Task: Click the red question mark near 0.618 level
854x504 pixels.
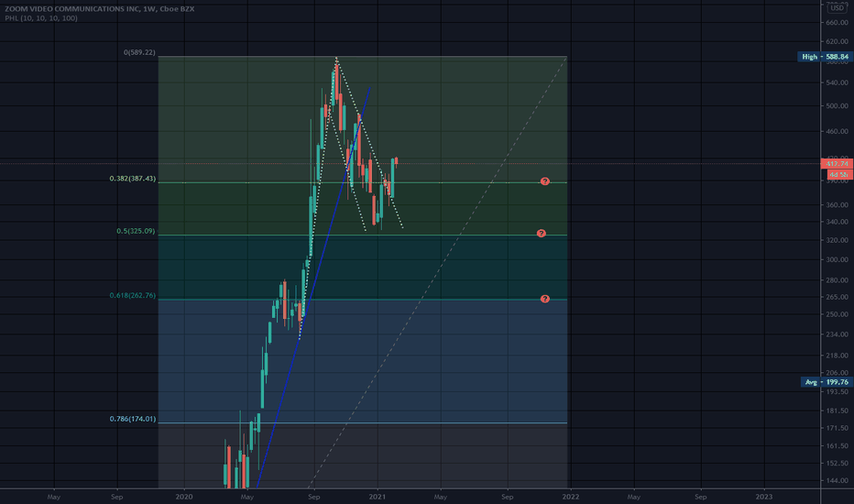Action: click(x=544, y=299)
